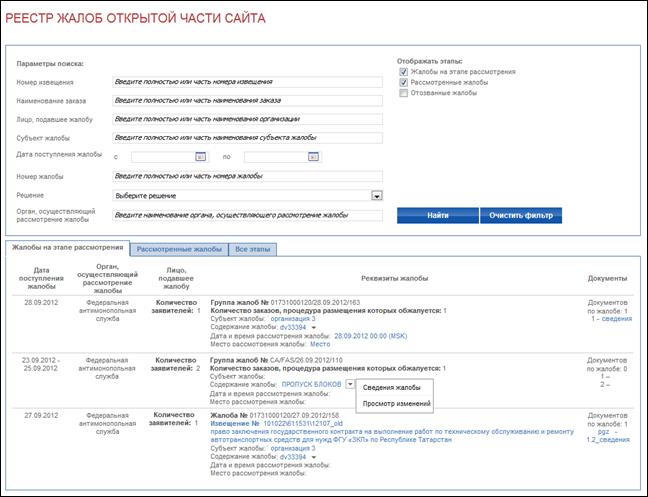Viewport: 648px width, 497px height.
Task: Click the date cell '28.09.2012'
Action: 41,302
